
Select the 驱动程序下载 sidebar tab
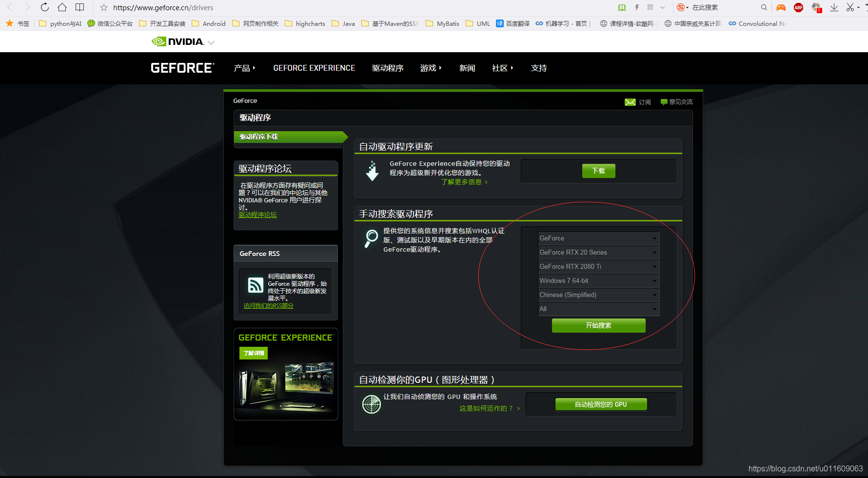tap(291, 137)
